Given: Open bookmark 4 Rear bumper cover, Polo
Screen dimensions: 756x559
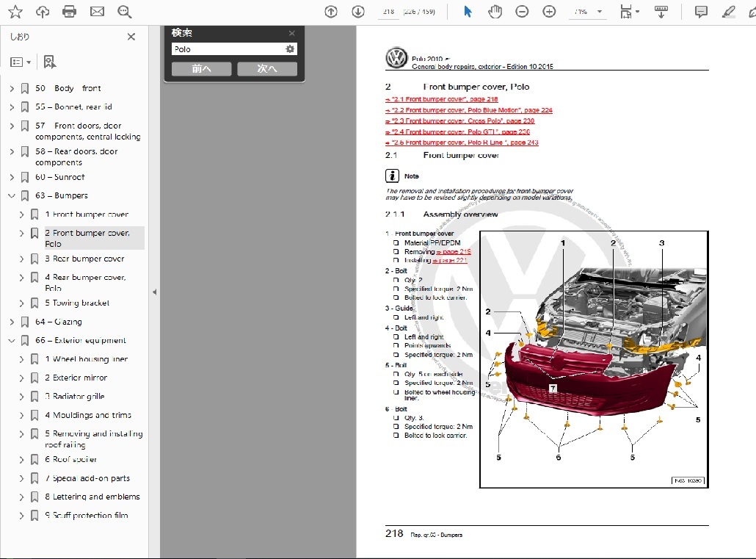Looking at the screenshot, I should tap(85, 282).
